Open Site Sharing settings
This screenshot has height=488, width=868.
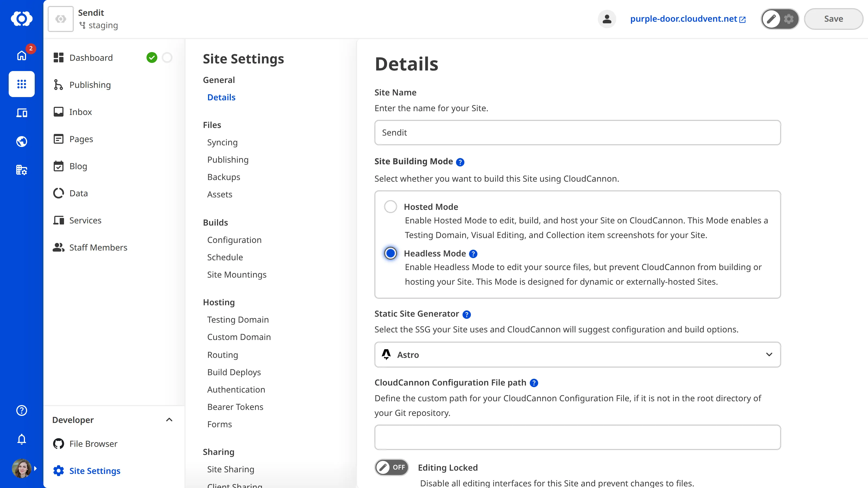click(231, 469)
